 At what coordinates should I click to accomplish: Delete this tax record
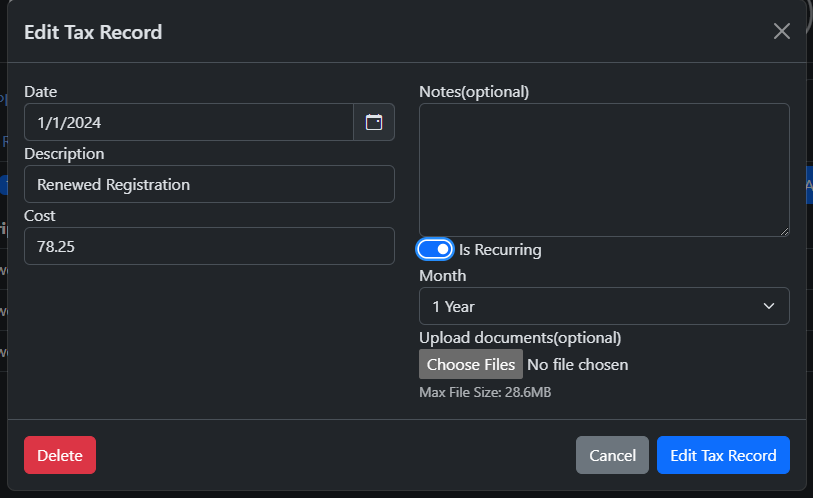point(60,455)
